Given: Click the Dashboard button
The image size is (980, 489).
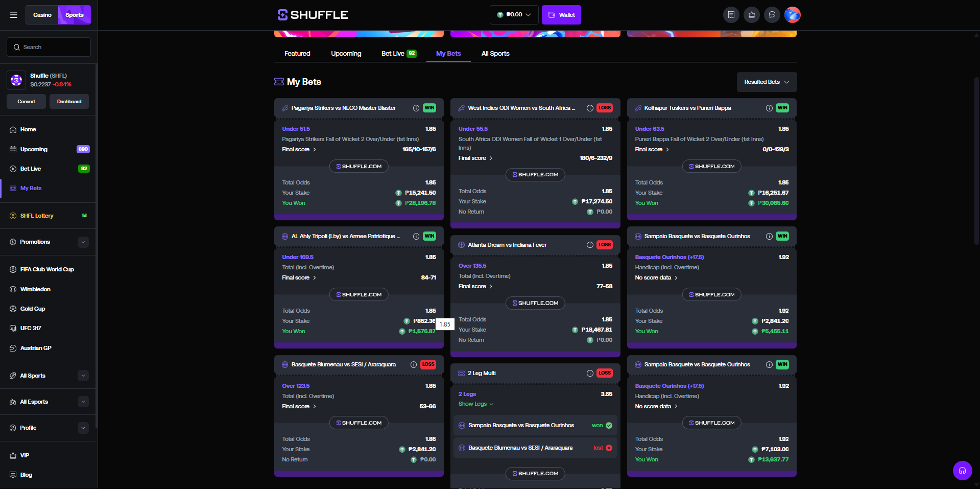Looking at the screenshot, I should (x=69, y=102).
